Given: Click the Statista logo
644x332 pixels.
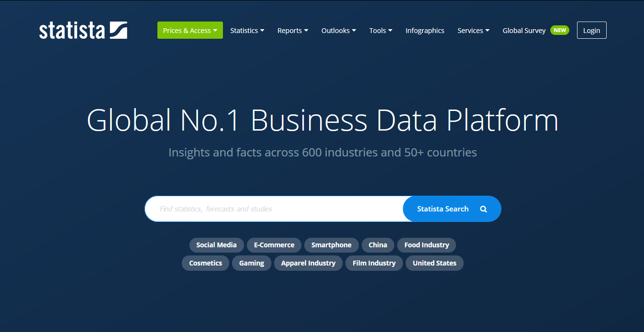Looking at the screenshot, I should 83,31.
